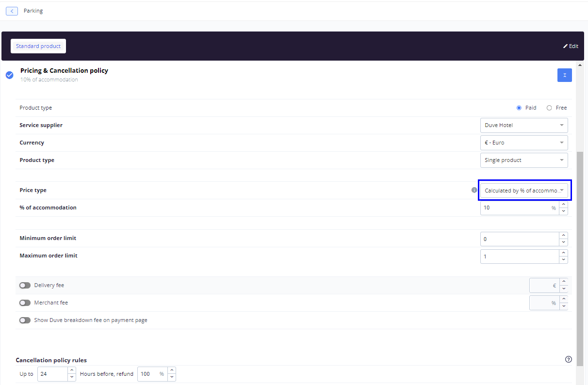Collapse the Pricing & Cancellation policy section
The image size is (588, 385).
tap(564, 75)
